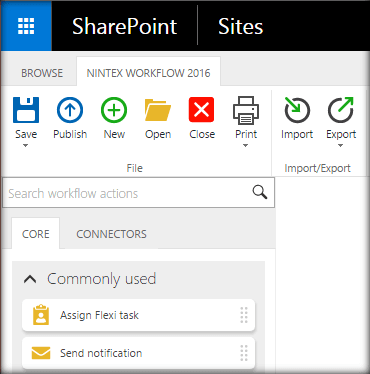Expand the Print dropdown arrow
This screenshot has width=370, height=374.
(x=246, y=145)
